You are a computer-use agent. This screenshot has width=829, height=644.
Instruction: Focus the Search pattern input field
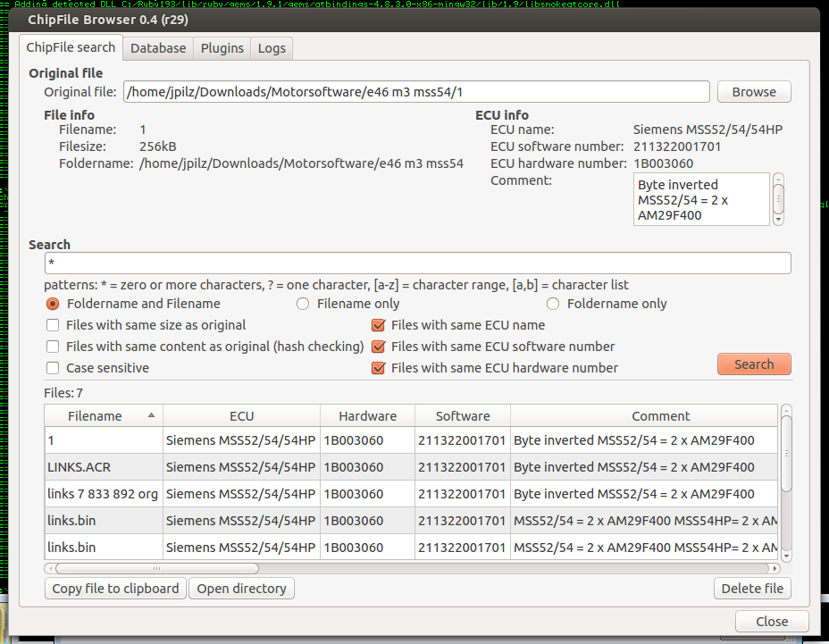pos(418,263)
